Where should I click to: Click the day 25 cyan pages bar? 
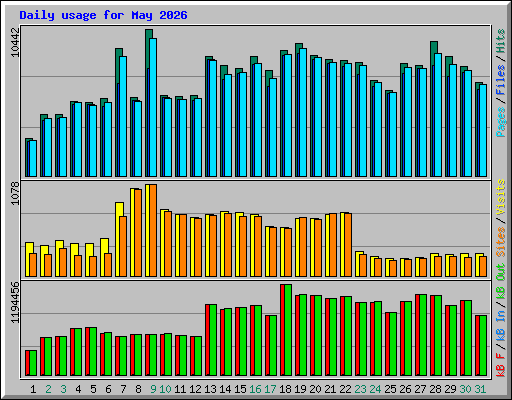tap(393, 134)
